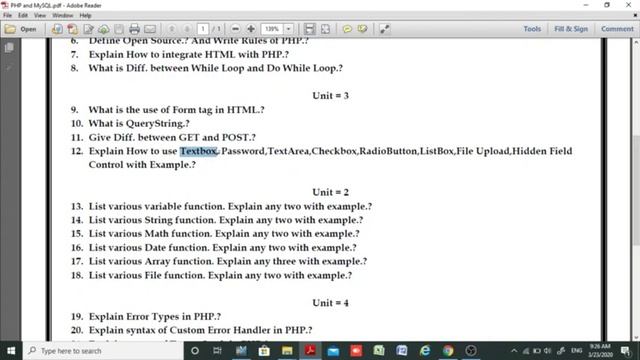Click the taskbar search box
Image resolution: width=640 pixels, height=360 pixels.
pyautogui.click(x=103, y=351)
